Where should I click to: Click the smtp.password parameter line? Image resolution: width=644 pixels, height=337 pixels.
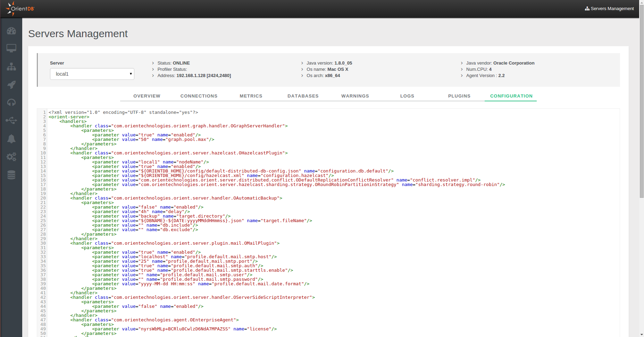178,279
